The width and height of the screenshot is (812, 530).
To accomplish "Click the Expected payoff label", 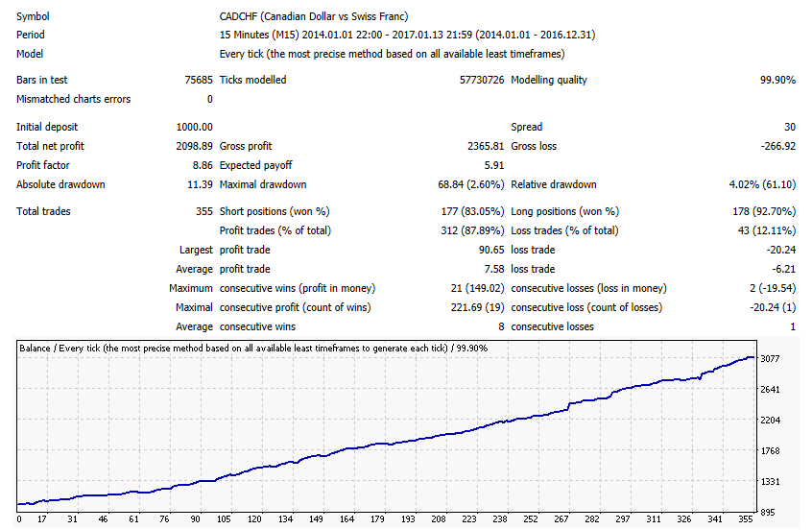I will click(x=255, y=165).
